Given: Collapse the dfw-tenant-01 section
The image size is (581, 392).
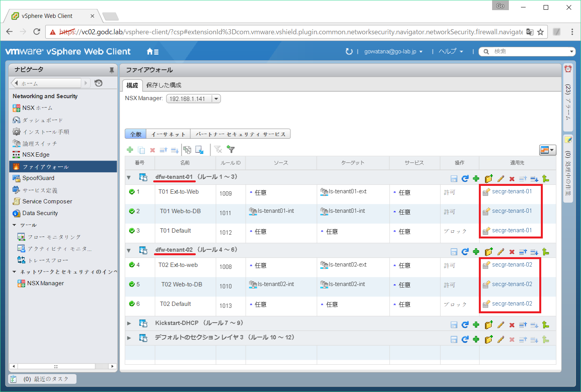Looking at the screenshot, I should [129, 177].
